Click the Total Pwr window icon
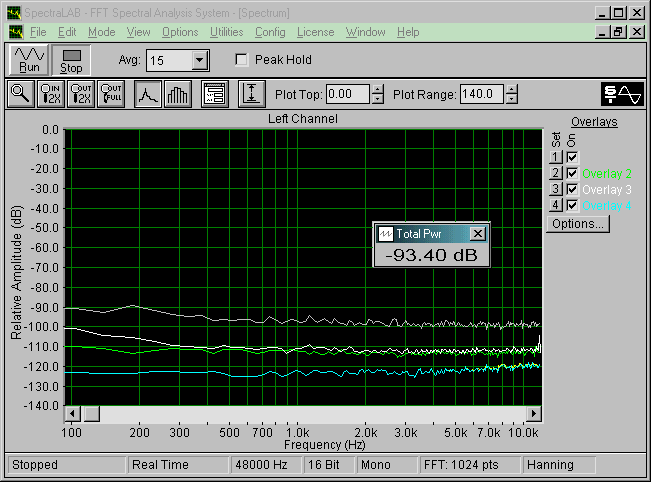The image size is (651, 482). [x=386, y=234]
